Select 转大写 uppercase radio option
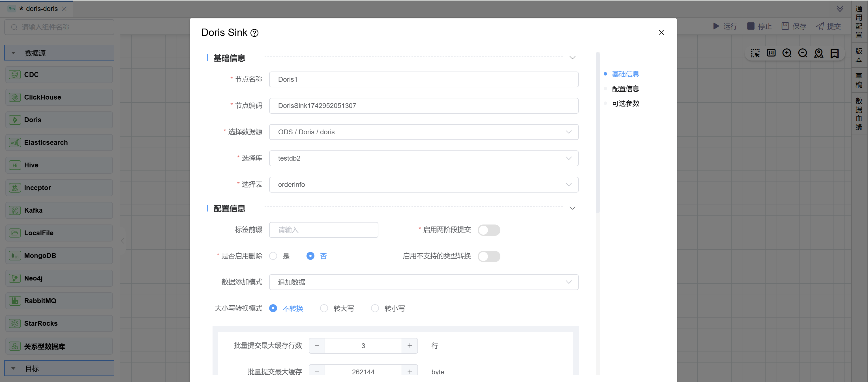 click(324, 308)
